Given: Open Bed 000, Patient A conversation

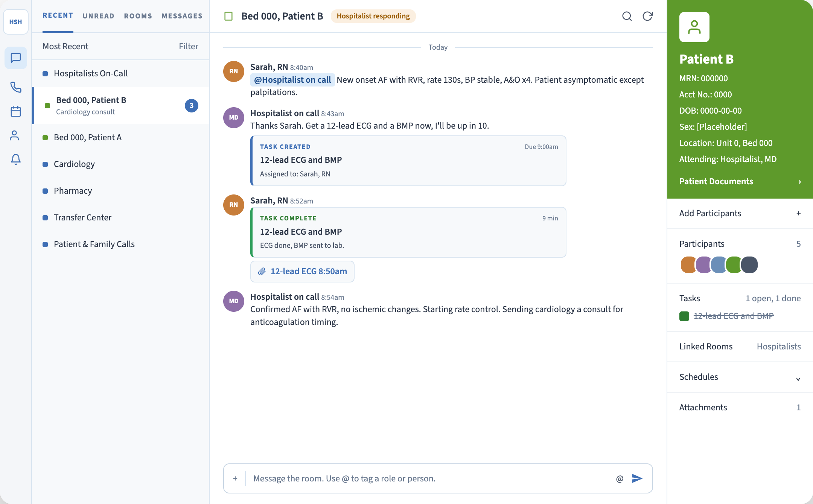Looking at the screenshot, I should (x=120, y=137).
